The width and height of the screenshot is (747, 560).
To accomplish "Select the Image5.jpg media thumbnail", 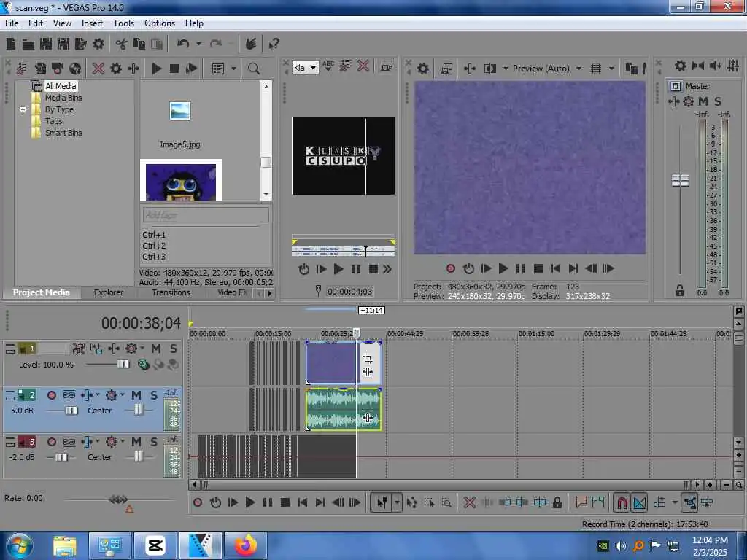I will coord(180,111).
